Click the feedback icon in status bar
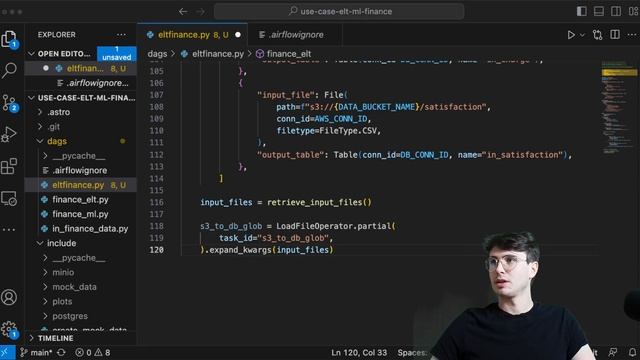This screenshot has height=360, width=640. pos(613,353)
